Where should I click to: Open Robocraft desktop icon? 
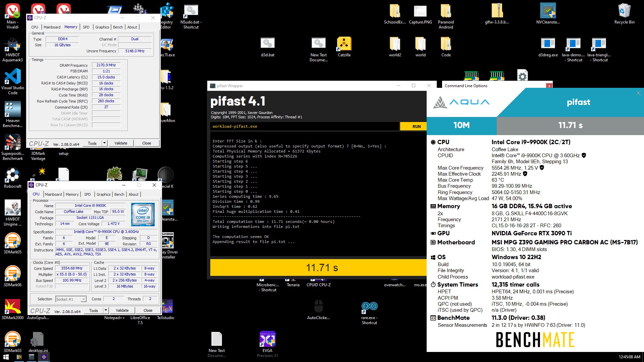tap(13, 178)
